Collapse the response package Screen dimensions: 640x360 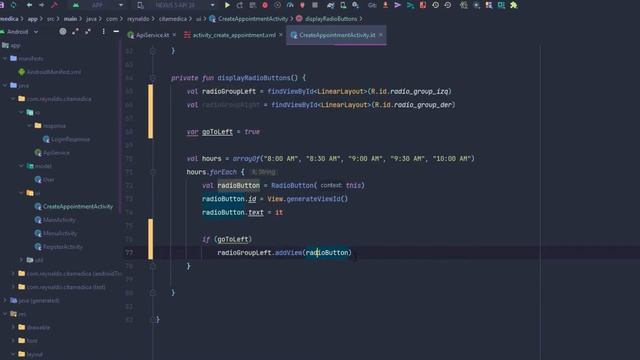(x=29, y=126)
